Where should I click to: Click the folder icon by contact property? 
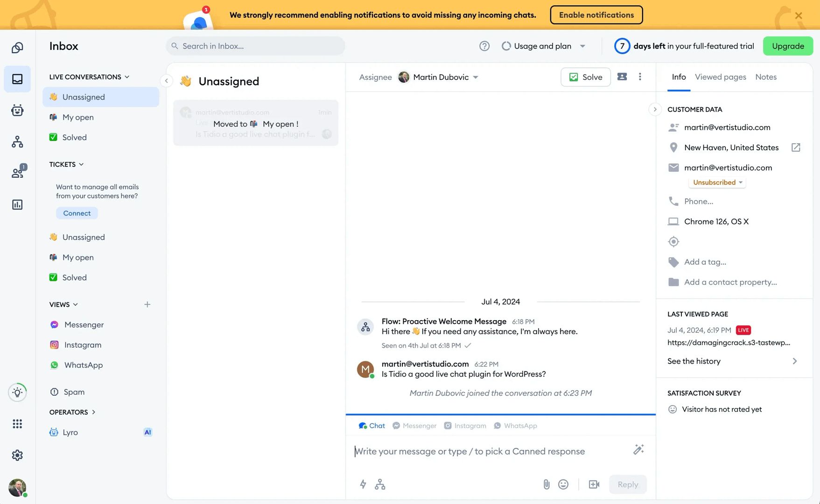point(673,282)
